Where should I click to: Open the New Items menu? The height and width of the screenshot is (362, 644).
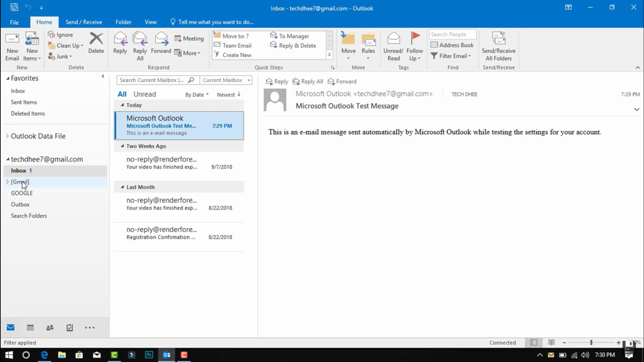[x=32, y=47]
